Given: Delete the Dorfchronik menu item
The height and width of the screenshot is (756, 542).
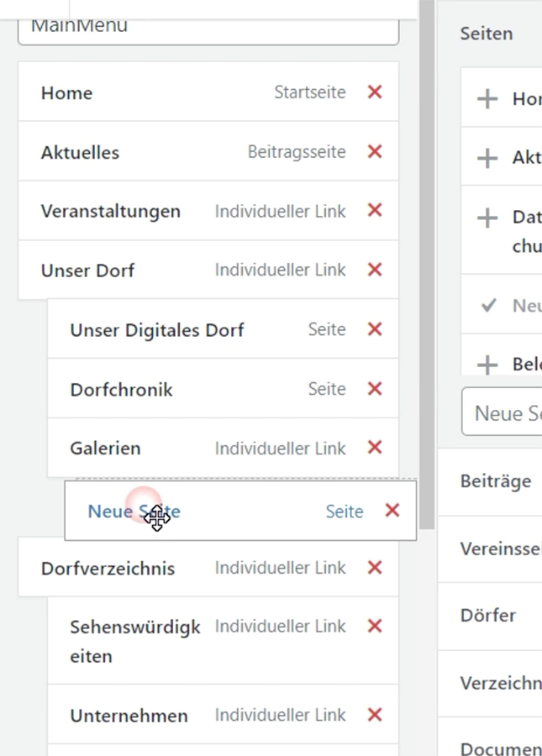Looking at the screenshot, I should tap(375, 389).
